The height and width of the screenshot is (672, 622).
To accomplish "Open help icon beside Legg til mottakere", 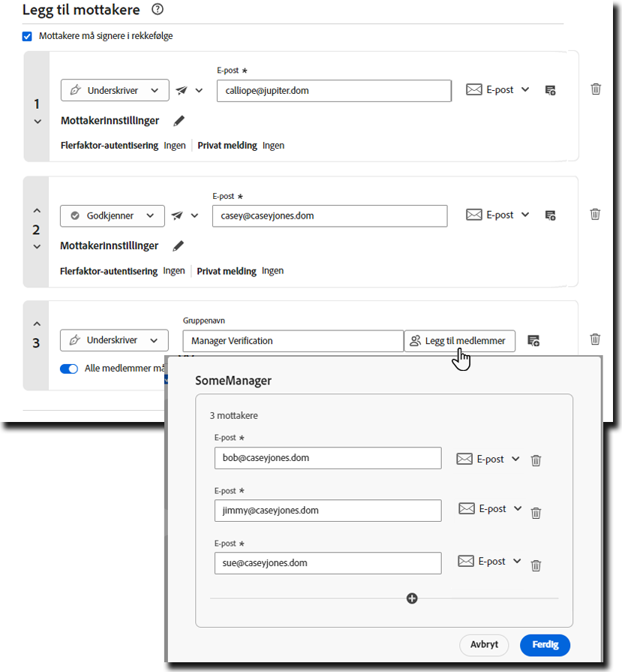I will [x=157, y=10].
